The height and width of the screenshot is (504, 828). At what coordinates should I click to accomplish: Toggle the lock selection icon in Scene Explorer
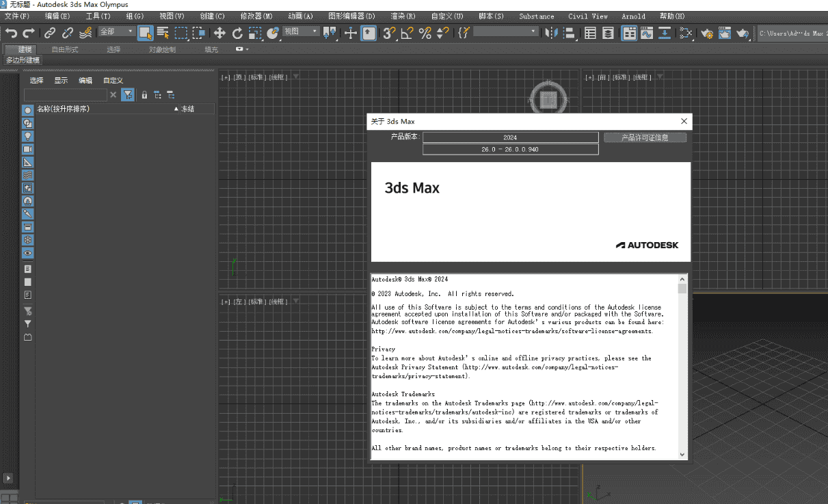coord(144,94)
